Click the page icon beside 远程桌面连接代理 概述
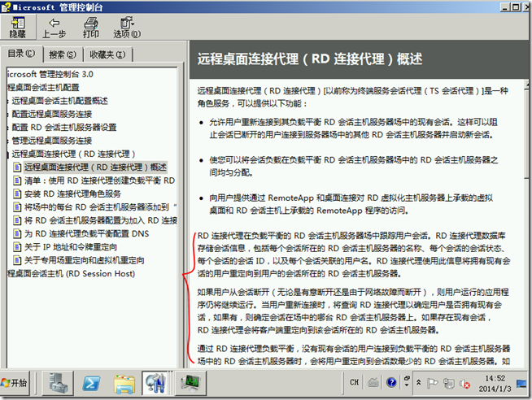This screenshot has width=532, height=400. (x=17, y=167)
